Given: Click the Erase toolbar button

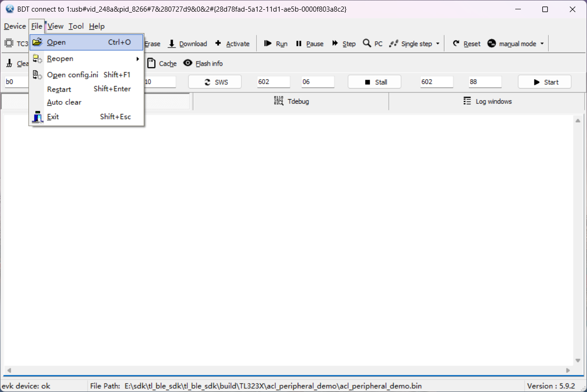Looking at the screenshot, I should [x=152, y=44].
